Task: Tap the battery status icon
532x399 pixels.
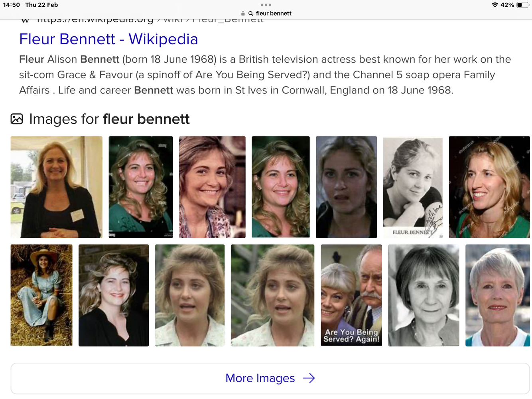Action: tap(522, 5)
